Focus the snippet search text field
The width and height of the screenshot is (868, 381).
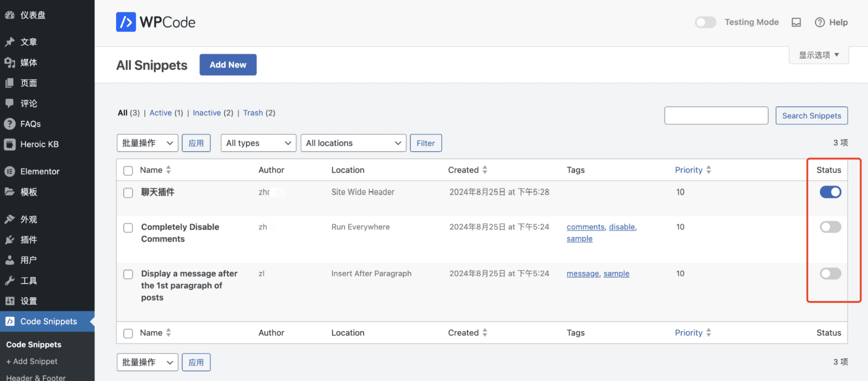716,116
